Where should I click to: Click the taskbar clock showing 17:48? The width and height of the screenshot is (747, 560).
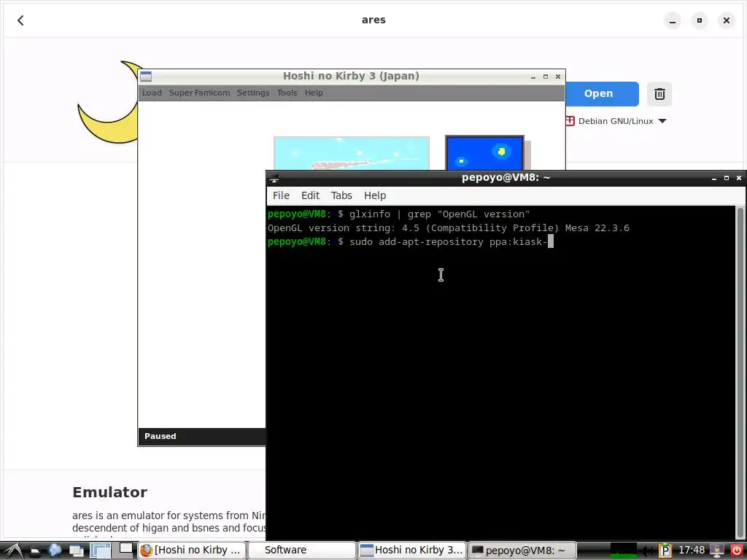tap(692, 550)
